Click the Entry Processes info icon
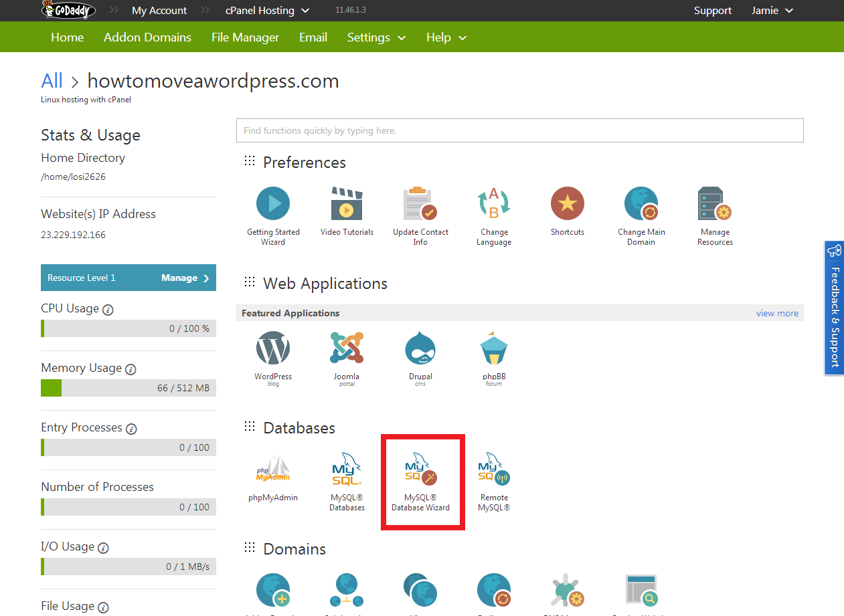 [x=131, y=429]
